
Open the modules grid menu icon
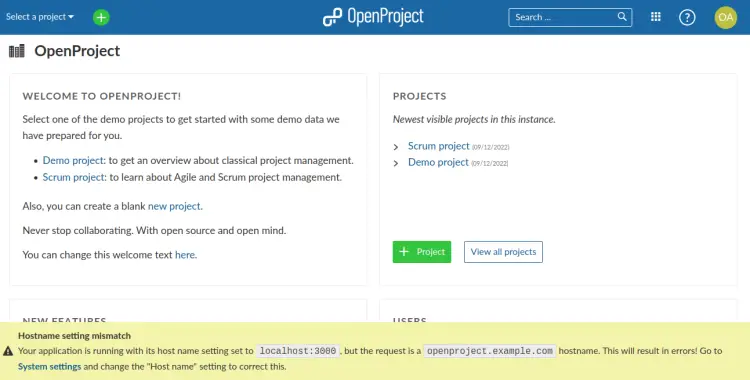tap(656, 17)
